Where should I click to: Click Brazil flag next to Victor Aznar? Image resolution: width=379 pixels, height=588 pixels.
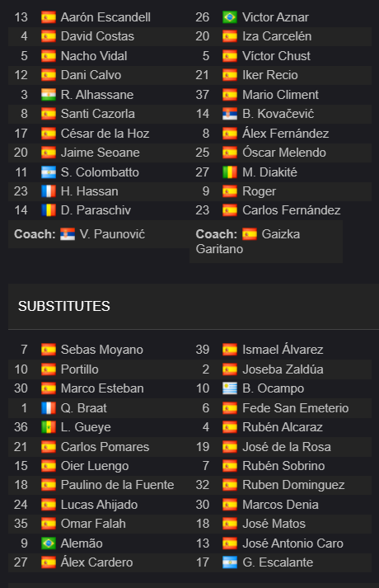coord(230,17)
